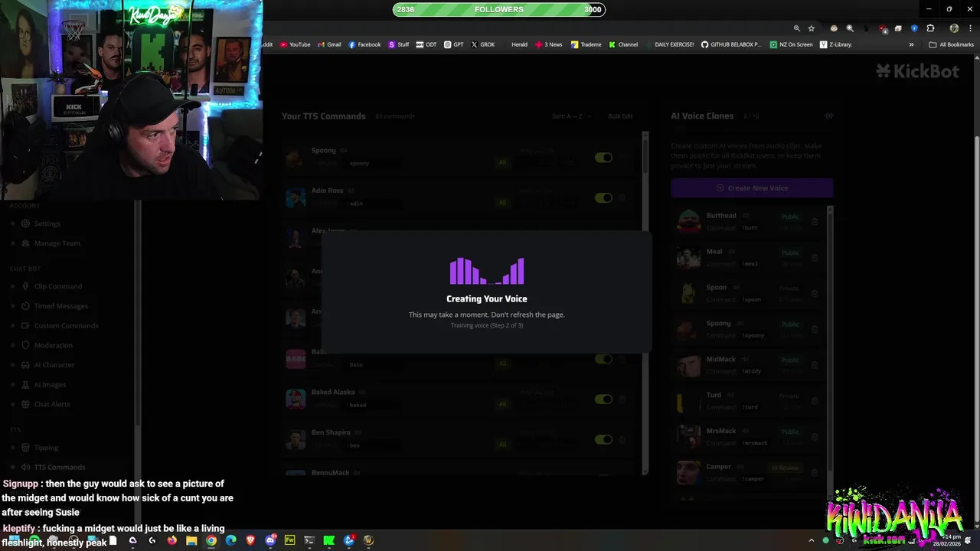Open Chat Alerts in sidebar
This screenshot has width=980, height=551.
click(x=45, y=404)
